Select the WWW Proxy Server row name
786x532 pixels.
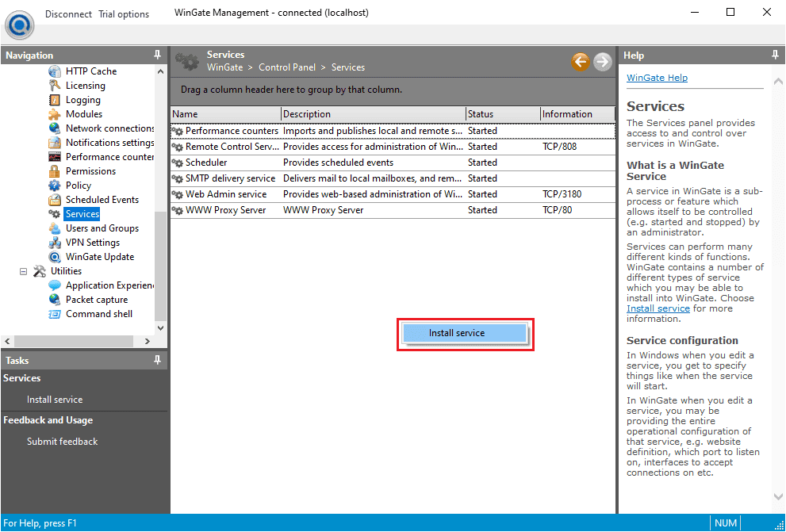pyautogui.click(x=225, y=210)
